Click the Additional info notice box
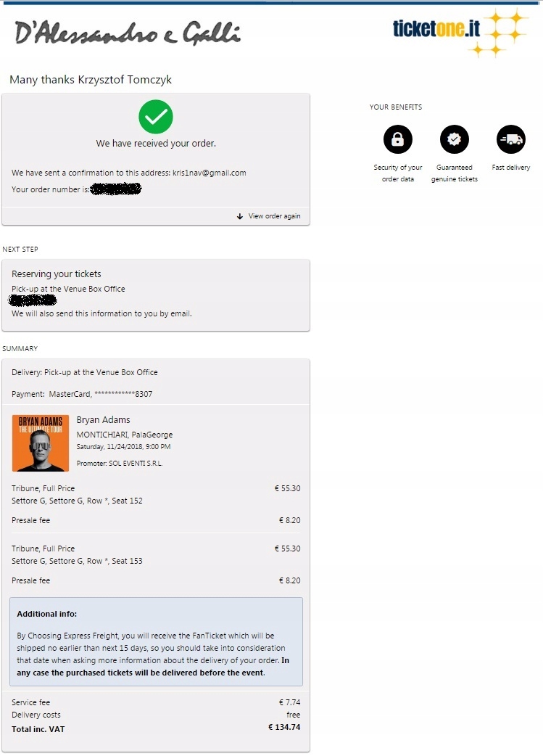The height and width of the screenshot is (756, 543). [x=156, y=642]
